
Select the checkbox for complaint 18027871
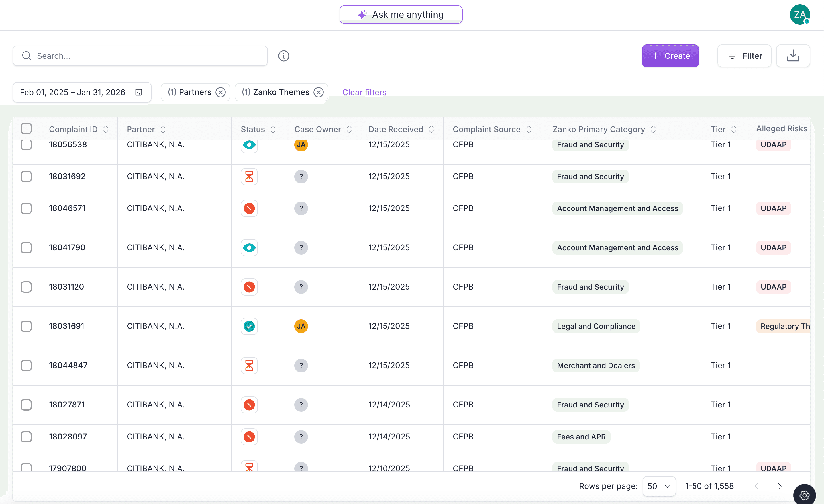26,405
